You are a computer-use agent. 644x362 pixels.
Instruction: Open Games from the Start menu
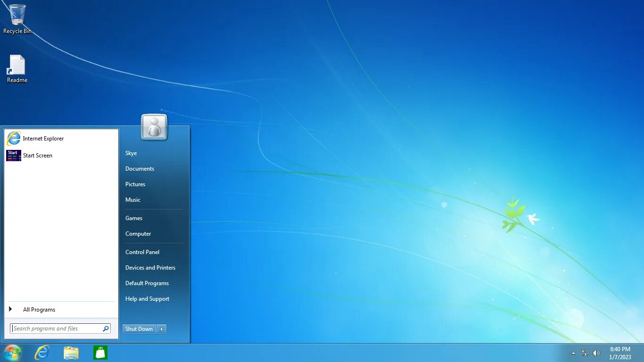pos(134,218)
